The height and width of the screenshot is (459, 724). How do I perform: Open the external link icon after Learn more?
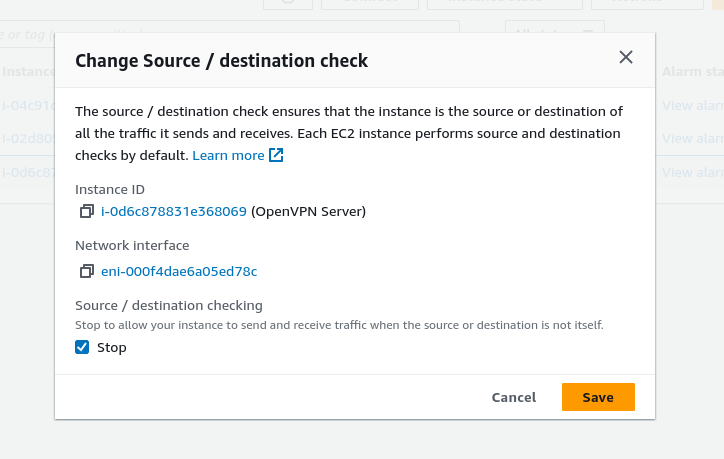coord(276,155)
